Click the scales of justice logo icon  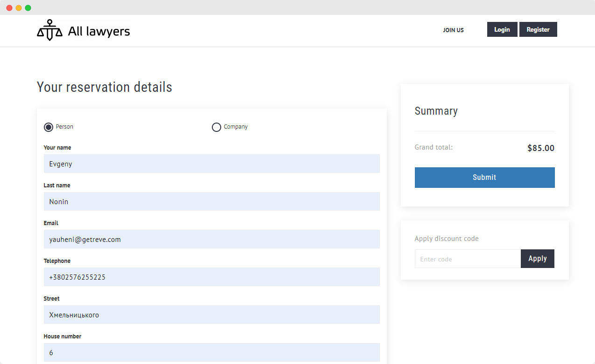49,30
